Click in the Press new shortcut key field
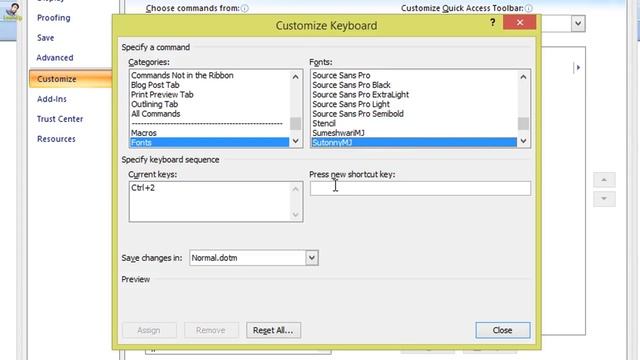The image size is (640, 360). [420, 189]
